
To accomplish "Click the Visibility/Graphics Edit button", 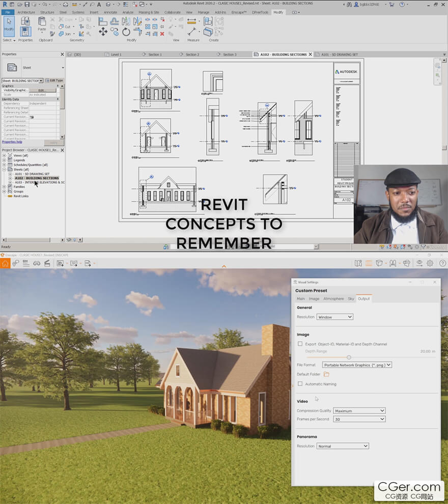I will [42, 90].
